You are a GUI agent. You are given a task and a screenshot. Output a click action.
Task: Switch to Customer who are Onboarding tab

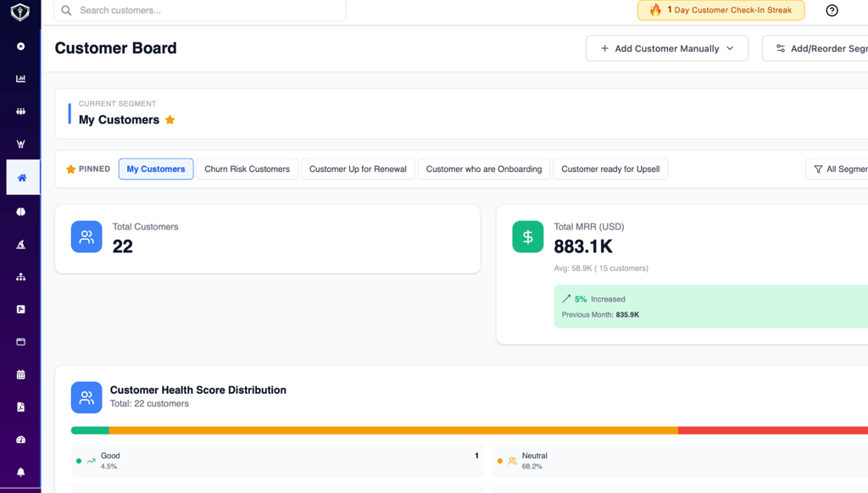pos(484,169)
